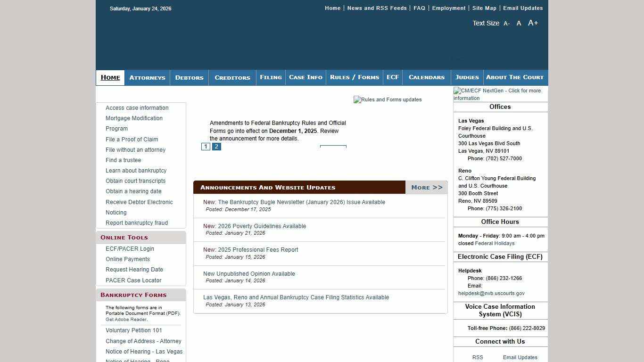
Task: Open the Attorneys menu
Action: point(147,78)
